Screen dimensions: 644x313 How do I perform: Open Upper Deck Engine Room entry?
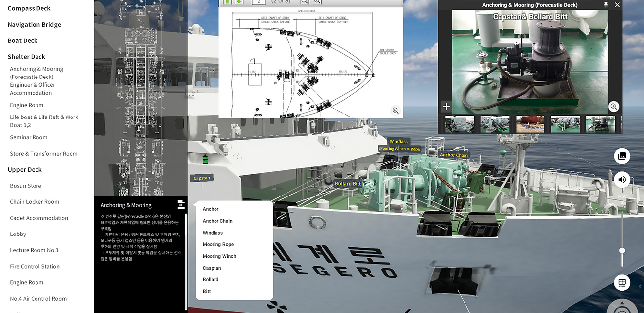click(27, 283)
